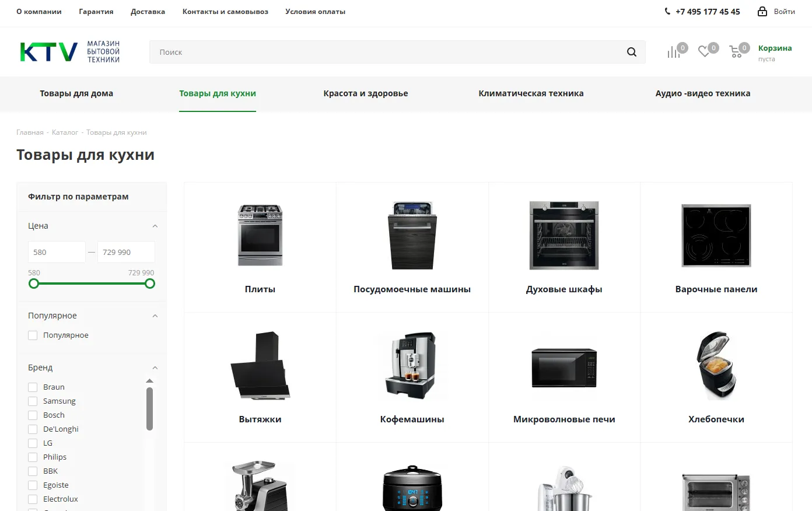Check the Популярное filter checkbox

coord(33,335)
